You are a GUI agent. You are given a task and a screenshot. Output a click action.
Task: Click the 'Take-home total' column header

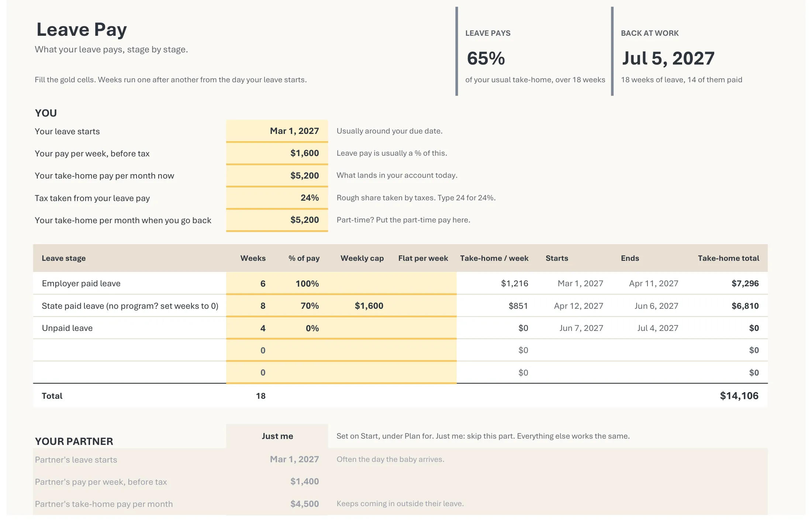tap(728, 258)
